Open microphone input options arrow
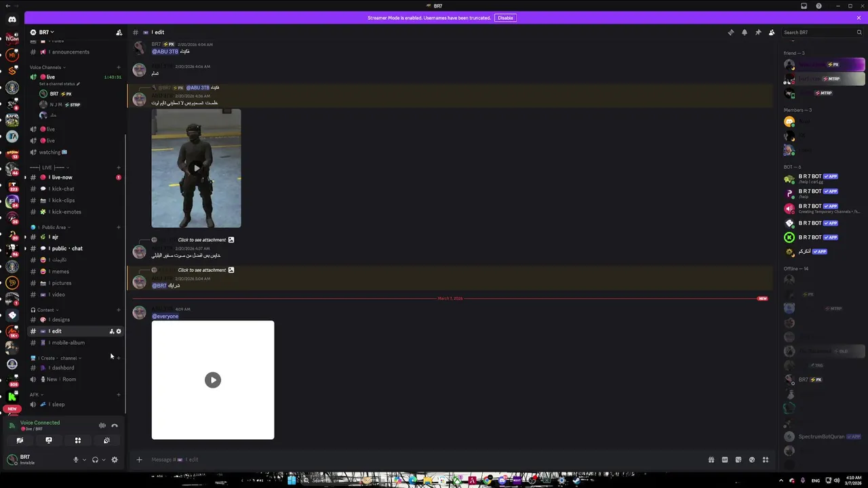The image size is (868, 488). [x=84, y=460]
